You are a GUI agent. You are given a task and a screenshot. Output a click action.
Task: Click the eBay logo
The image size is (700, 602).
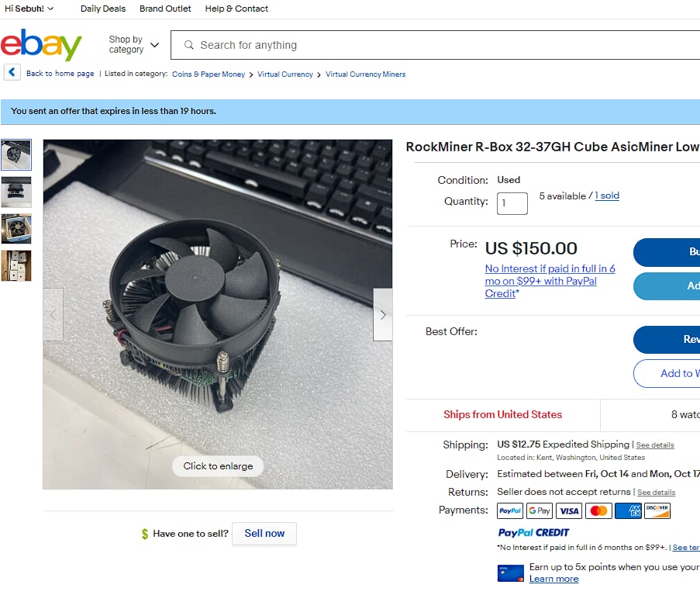41,45
